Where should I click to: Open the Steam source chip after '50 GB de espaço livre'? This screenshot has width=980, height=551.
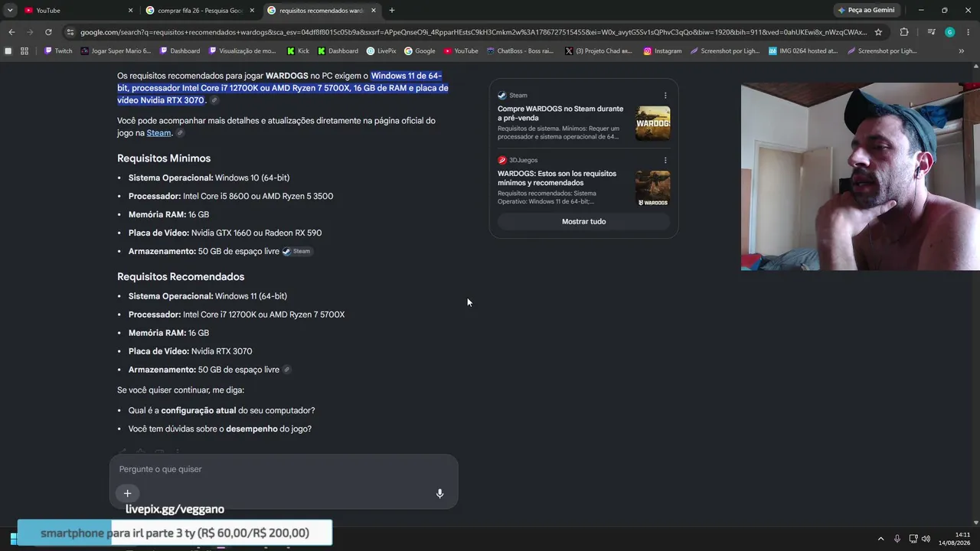[x=297, y=251]
